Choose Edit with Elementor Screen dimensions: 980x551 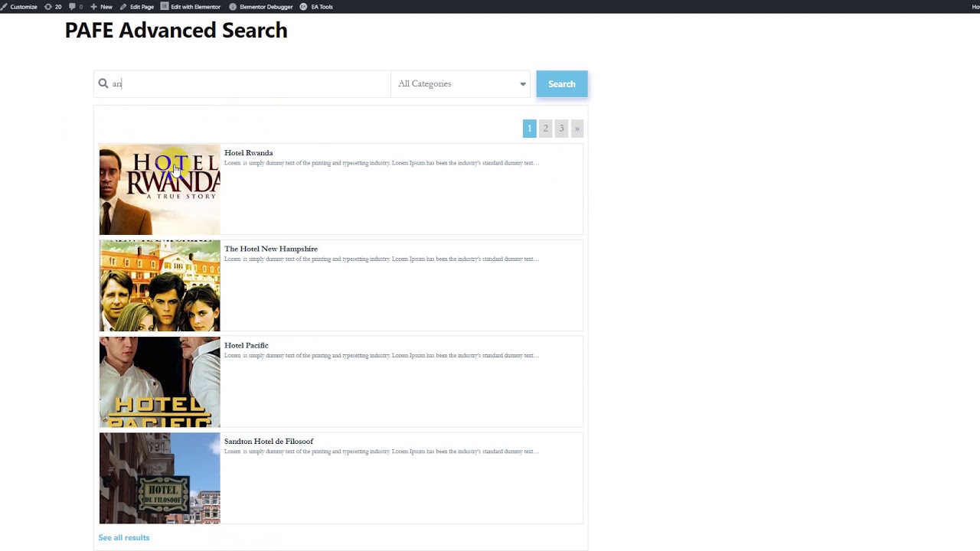[191, 7]
